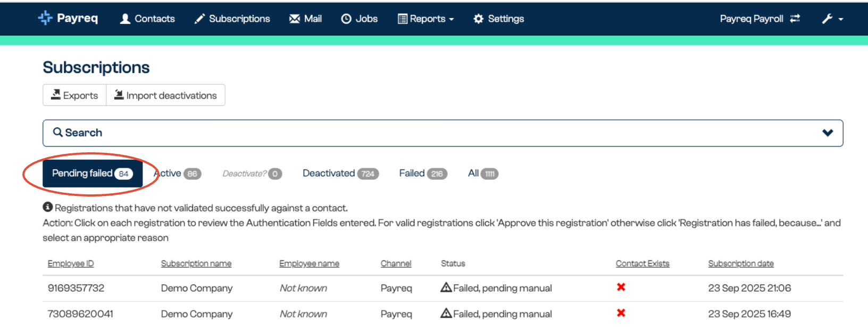
Task: Click the info icon beside the Registrations note
Action: click(x=48, y=207)
